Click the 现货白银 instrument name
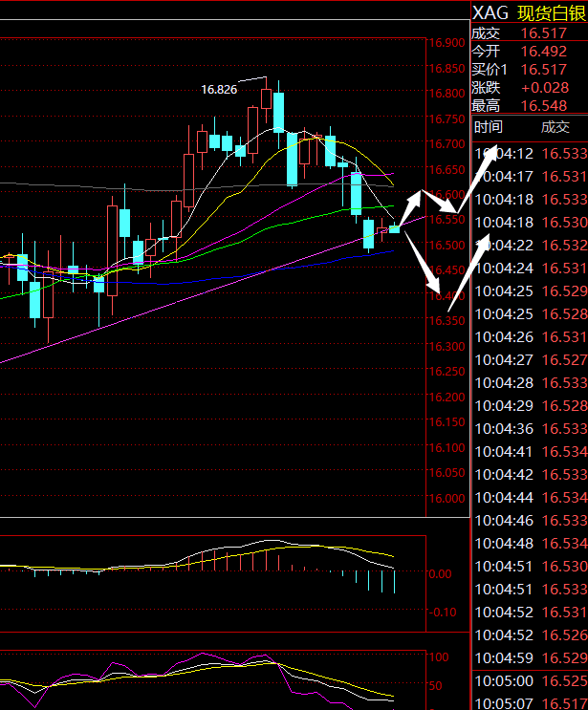 [x=553, y=13]
